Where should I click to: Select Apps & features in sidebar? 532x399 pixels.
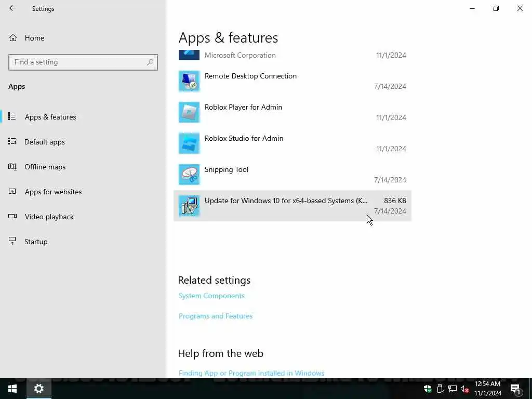pyautogui.click(x=50, y=117)
